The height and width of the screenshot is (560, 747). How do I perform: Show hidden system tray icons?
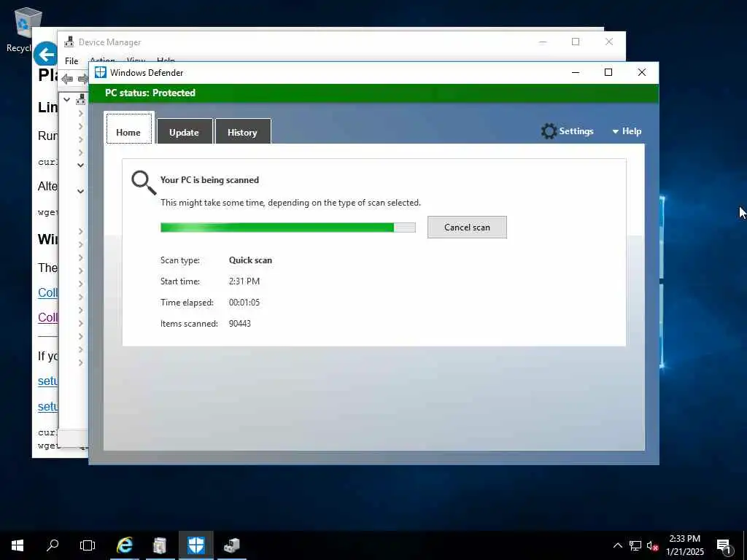pyautogui.click(x=617, y=545)
